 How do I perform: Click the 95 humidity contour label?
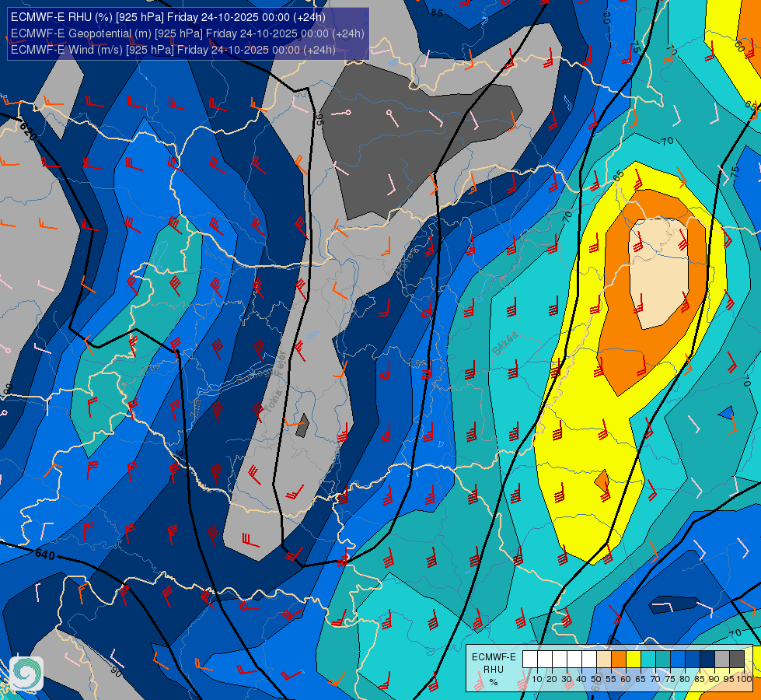(x=319, y=120)
